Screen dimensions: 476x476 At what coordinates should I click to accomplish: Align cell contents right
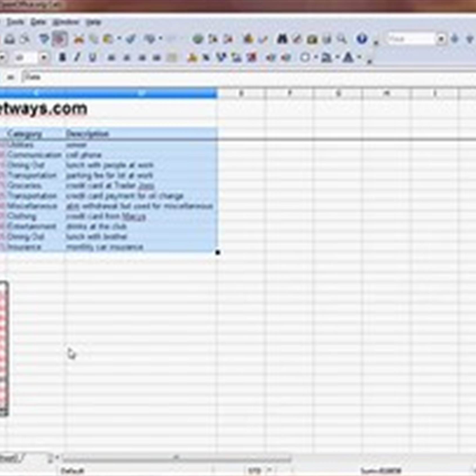(x=142, y=58)
